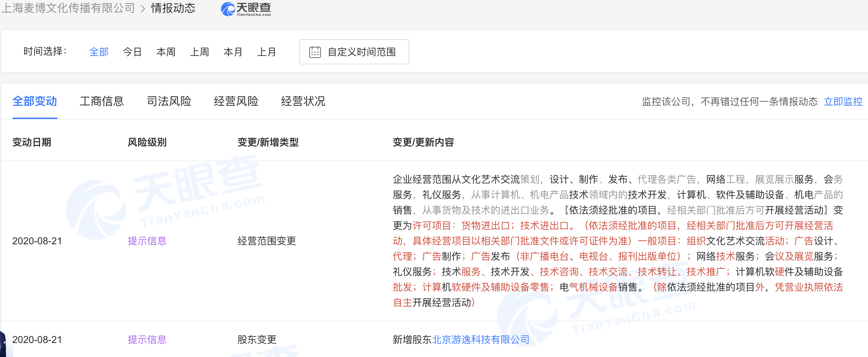This screenshot has width=868, height=357.
Task: Open shareholder link 北京游逸科技有限公司
Action: click(x=481, y=339)
